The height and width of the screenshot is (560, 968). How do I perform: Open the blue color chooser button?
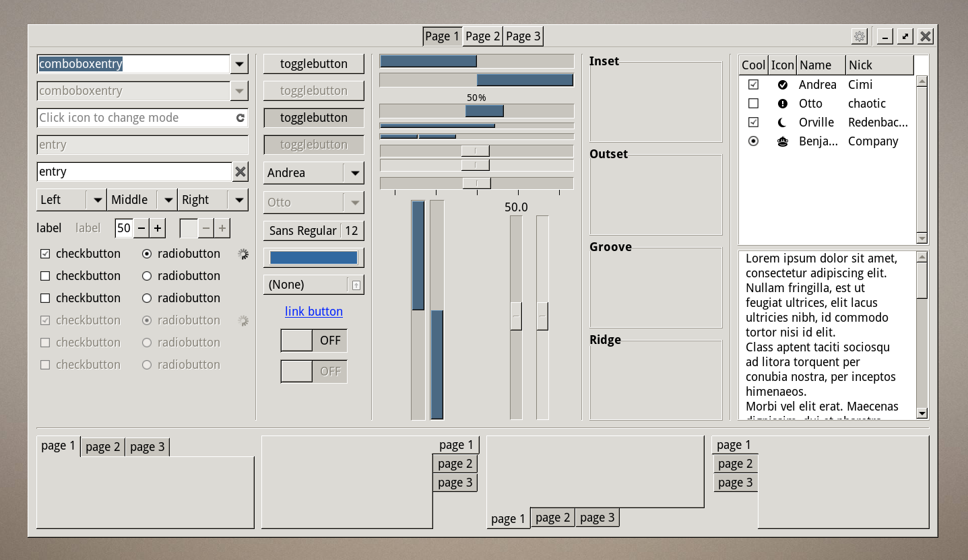pyautogui.click(x=314, y=258)
